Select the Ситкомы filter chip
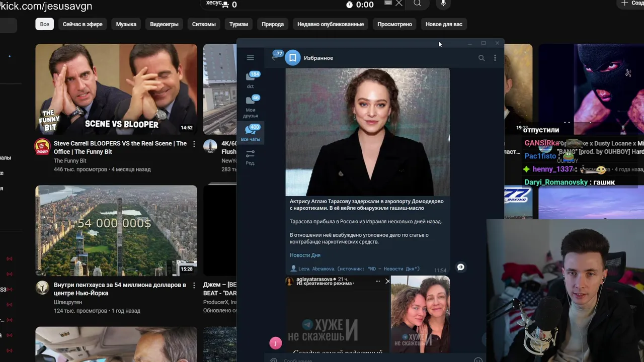This screenshot has height=362, width=644. click(x=204, y=24)
